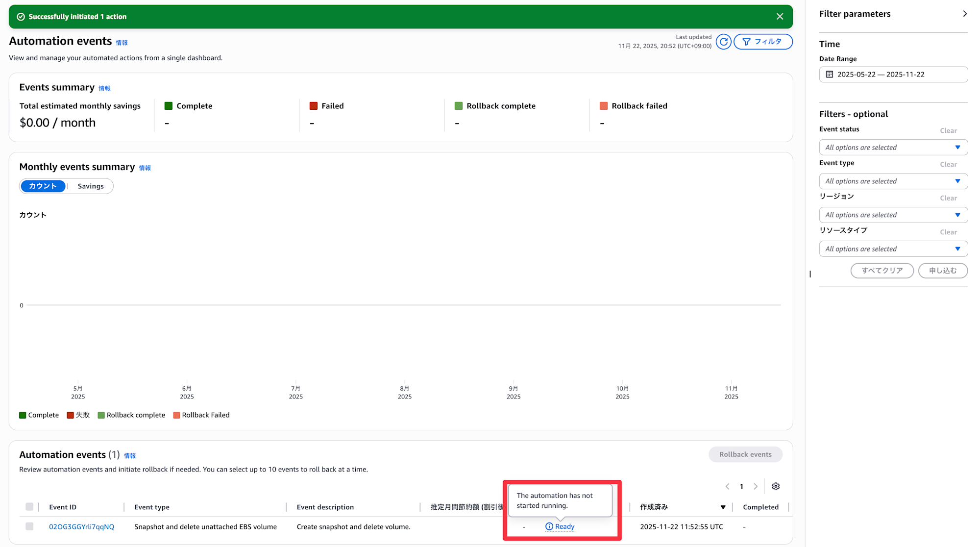The height and width of the screenshot is (547, 980).
Task: Dismiss the green success banner
Action: coord(780,17)
